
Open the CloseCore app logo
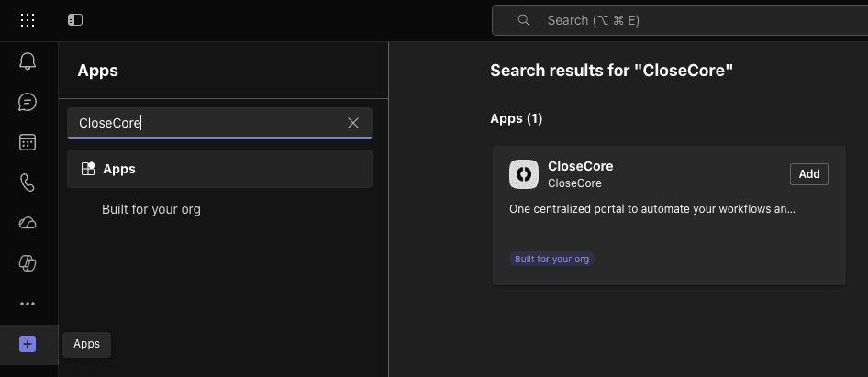point(524,174)
